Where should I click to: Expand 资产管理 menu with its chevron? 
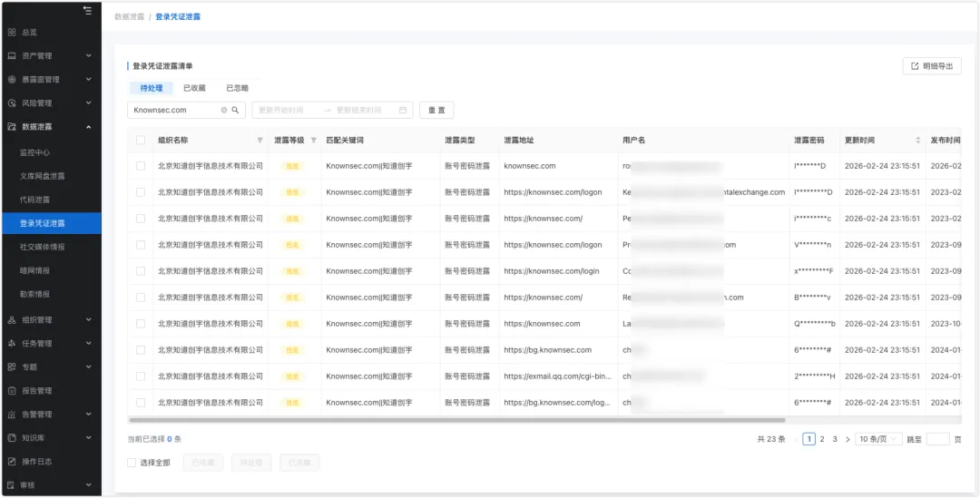88,55
